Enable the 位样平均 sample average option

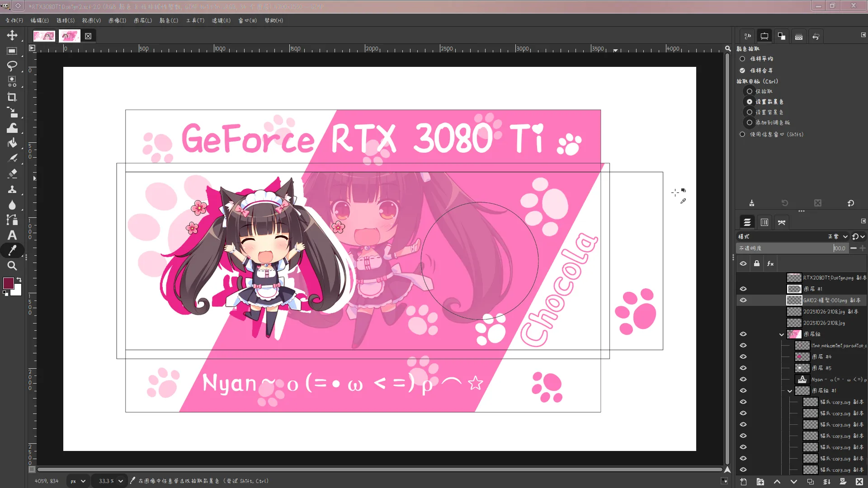742,59
